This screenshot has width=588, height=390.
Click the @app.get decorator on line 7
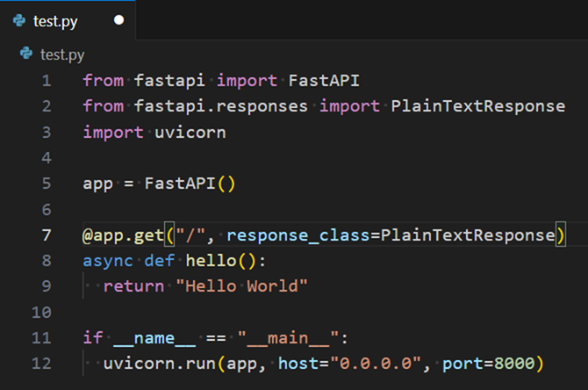click(x=123, y=235)
